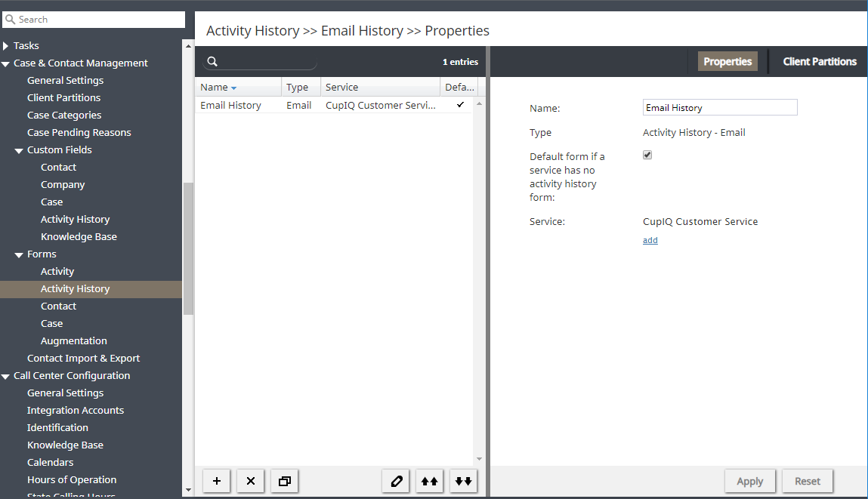This screenshot has height=499, width=868.
Task: Open Contact under Custom Fields
Action: (x=58, y=167)
